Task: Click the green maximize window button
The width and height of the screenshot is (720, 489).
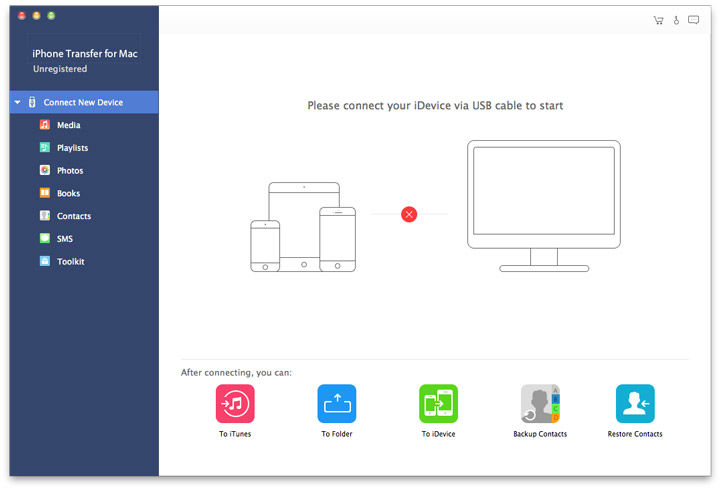Action: [51, 16]
